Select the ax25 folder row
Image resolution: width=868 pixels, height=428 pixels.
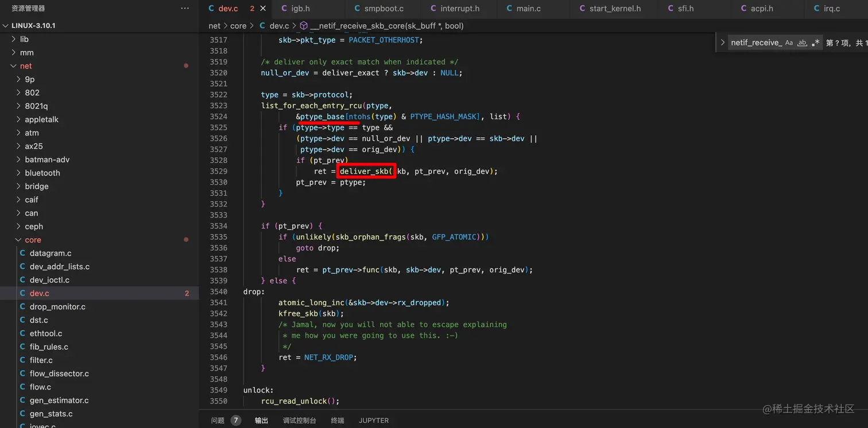click(99, 146)
